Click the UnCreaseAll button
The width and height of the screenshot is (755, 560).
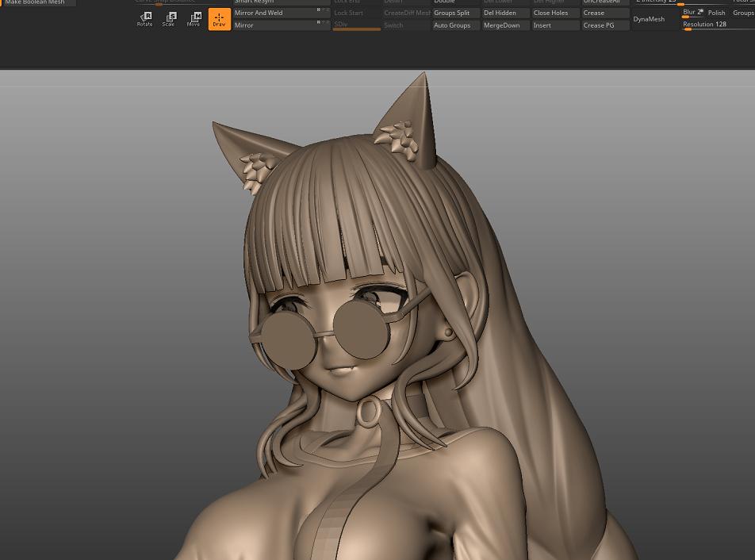pos(605,2)
